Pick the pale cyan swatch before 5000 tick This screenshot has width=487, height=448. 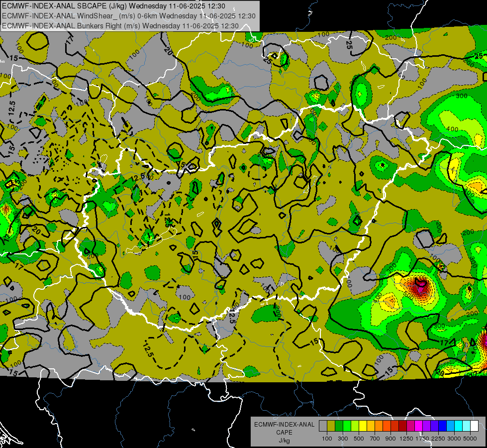point(467,426)
